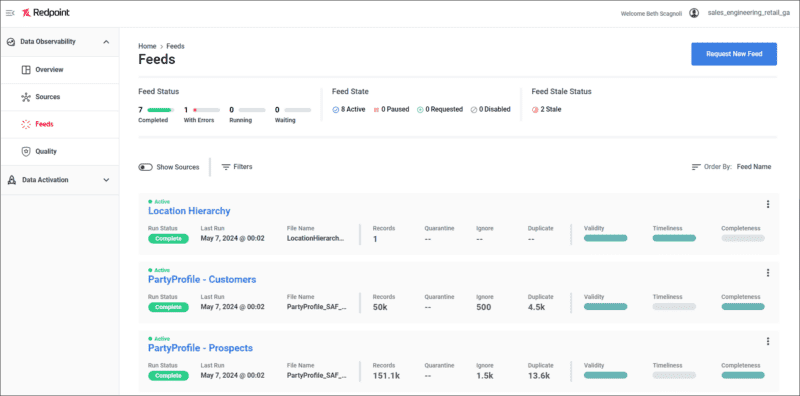Click the Sources network icon
This screenshot has height=396, width=800.
[x=26, y=97]
